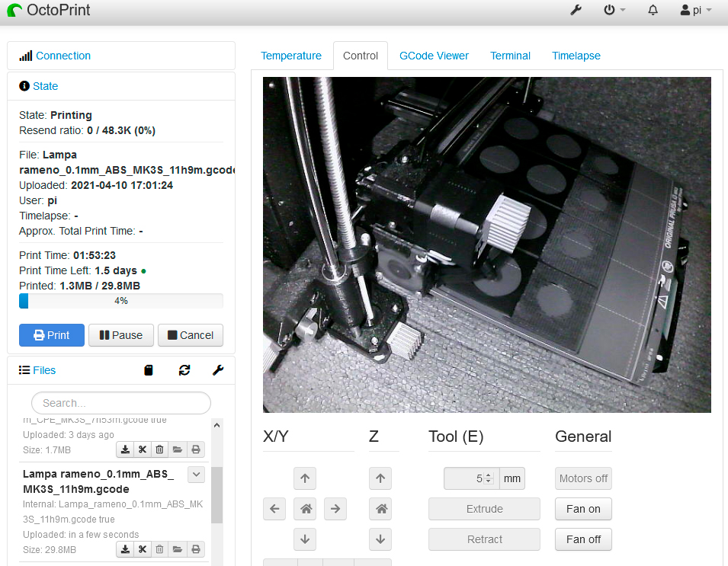Toggle the Connection panel

click(63, 56)
